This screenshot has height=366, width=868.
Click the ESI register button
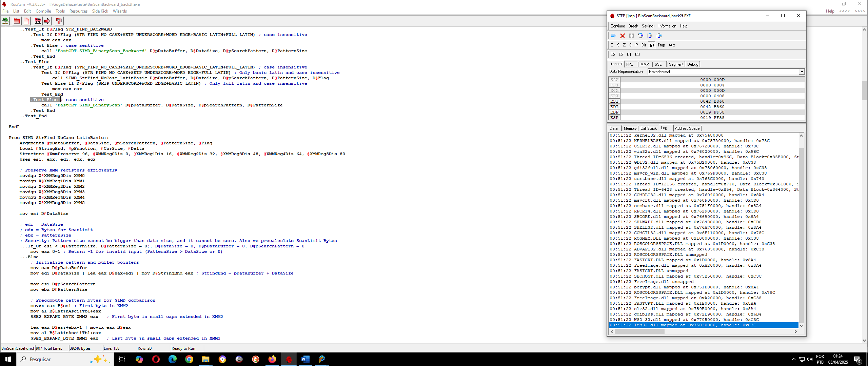click(614, 101)
